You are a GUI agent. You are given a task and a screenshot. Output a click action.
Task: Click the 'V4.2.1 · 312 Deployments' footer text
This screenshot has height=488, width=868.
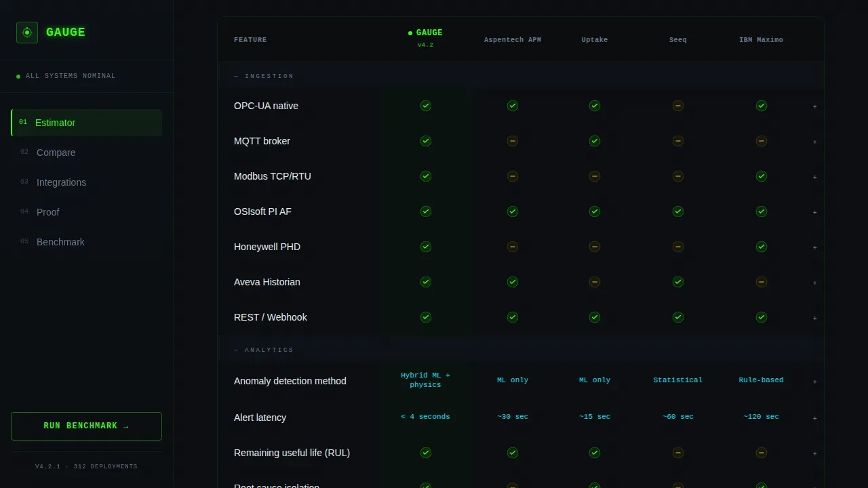pyautogui.click(x=87, y=466)
